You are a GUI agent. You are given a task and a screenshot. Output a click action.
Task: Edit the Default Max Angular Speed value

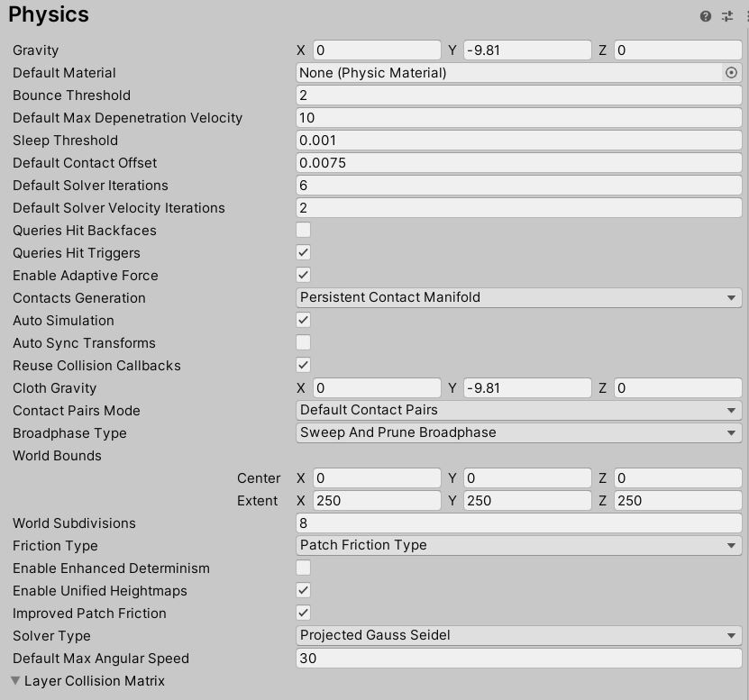519,658
